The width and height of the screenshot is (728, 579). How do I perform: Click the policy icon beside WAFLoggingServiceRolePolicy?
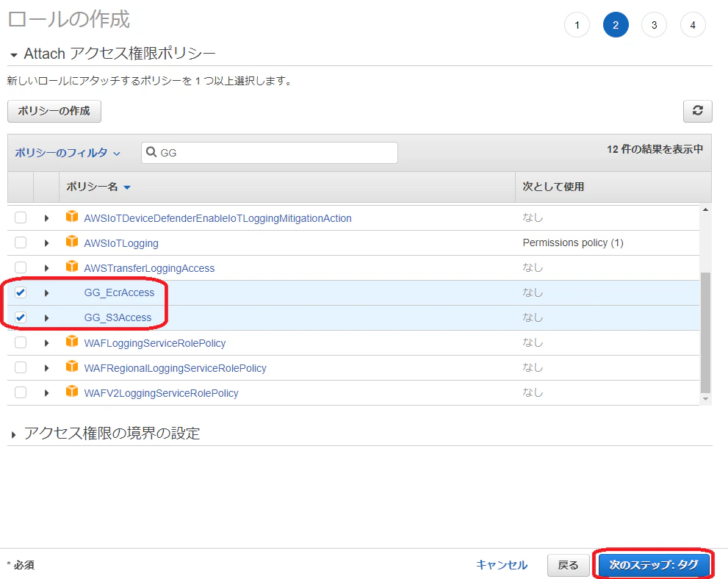[x=72, y=341]
